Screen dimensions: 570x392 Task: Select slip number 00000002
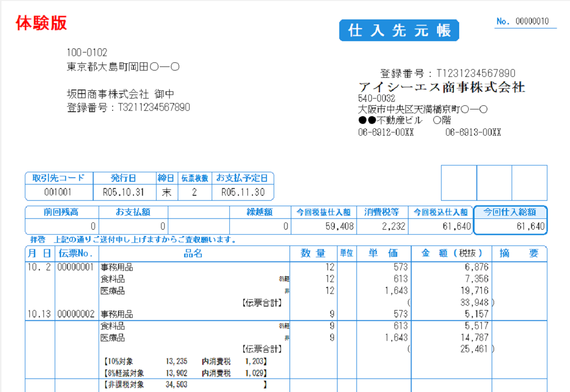click(x=76, y=314)
